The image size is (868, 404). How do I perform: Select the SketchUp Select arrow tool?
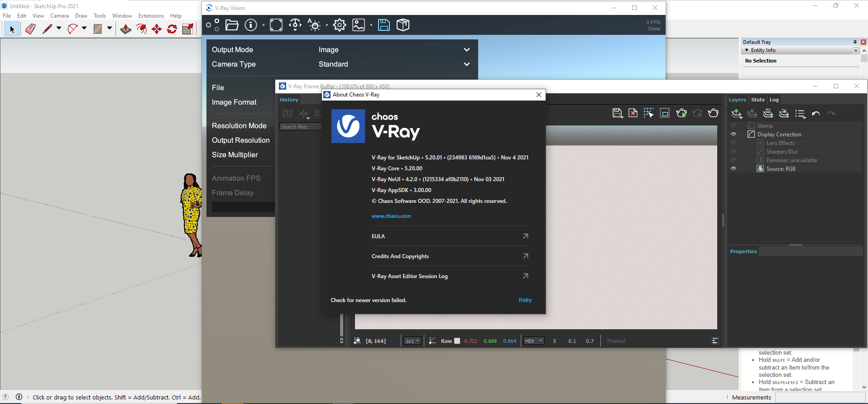click(12, 29)
